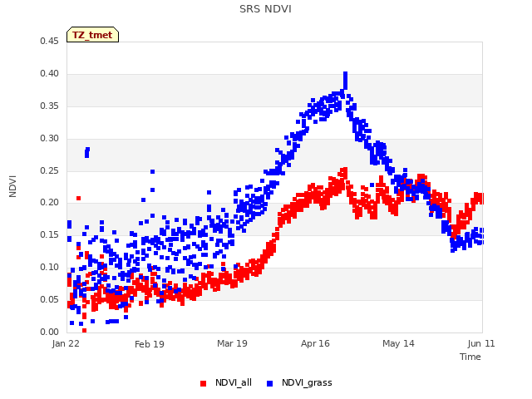The image size is (532, 399).
Task: Click the 0.25 y-axis tick label
Action: (49, 170)
